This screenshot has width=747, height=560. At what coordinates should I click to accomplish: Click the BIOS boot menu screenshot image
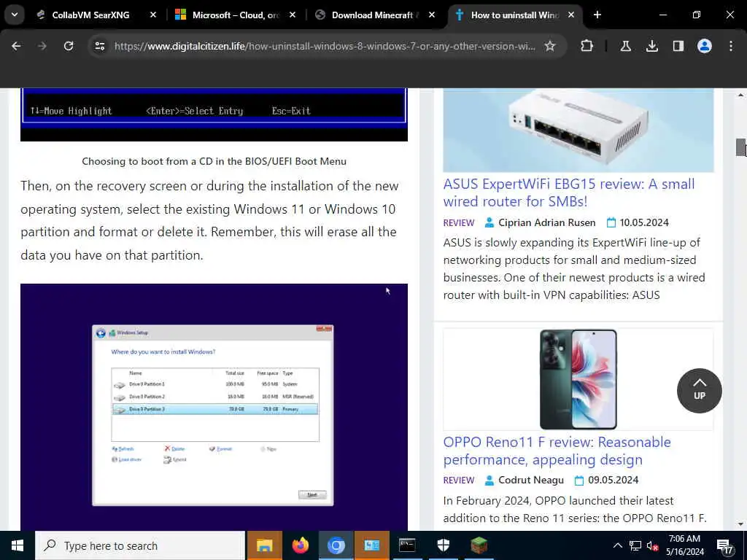pyautogui.click(x=214, y=114)
